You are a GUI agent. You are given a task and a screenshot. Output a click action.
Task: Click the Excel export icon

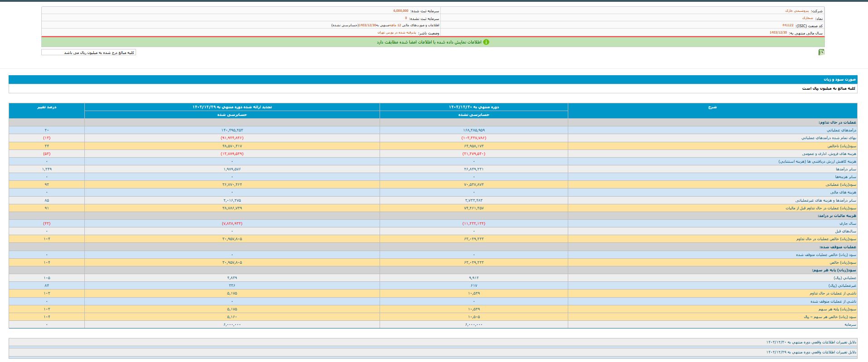coord(821,52)
